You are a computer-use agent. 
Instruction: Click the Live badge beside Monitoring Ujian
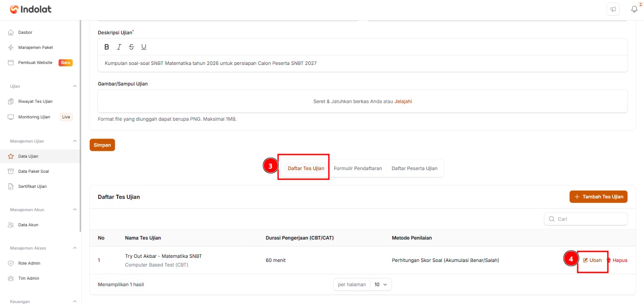[x=66, y=117]
